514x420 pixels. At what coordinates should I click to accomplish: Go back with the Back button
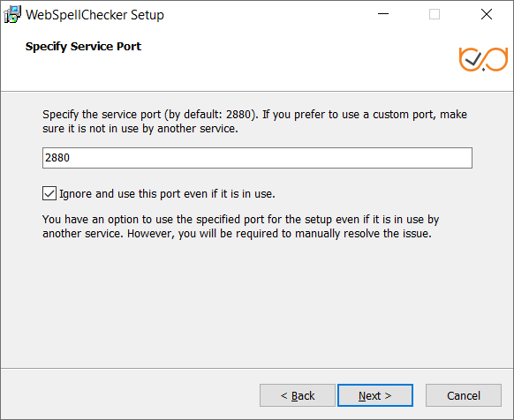[x=298, y=395]
